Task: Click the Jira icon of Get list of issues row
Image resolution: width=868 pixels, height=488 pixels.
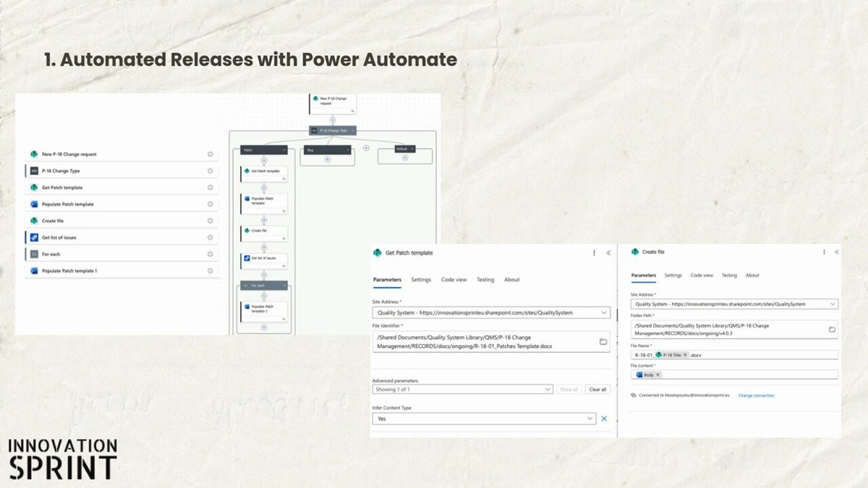Action: tap(33, 237)
